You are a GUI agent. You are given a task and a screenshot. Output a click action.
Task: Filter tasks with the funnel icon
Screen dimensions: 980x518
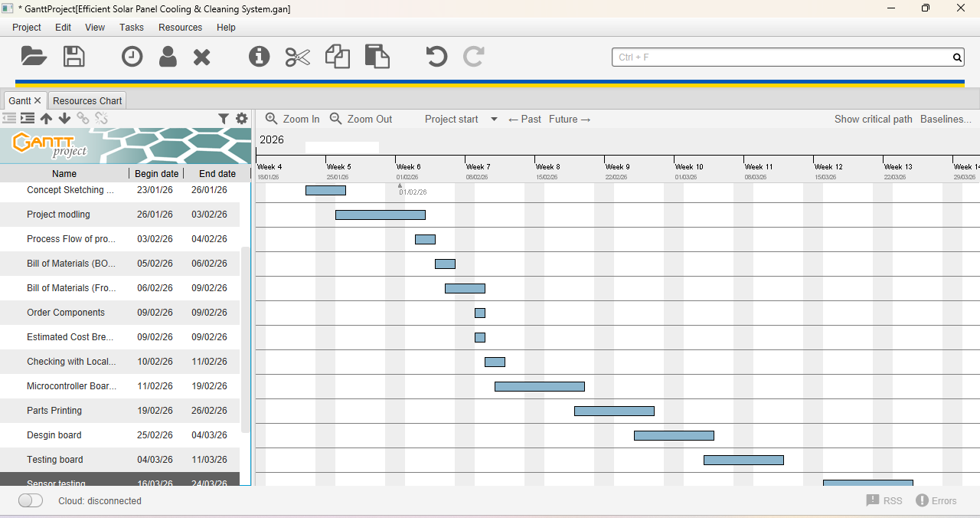tap(224, 119)
